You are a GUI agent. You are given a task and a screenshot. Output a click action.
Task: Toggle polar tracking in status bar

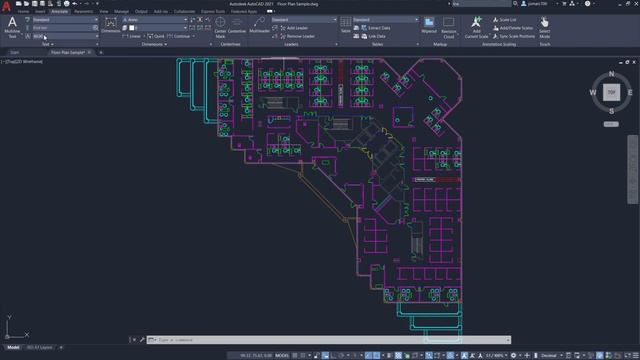(342, 356)
